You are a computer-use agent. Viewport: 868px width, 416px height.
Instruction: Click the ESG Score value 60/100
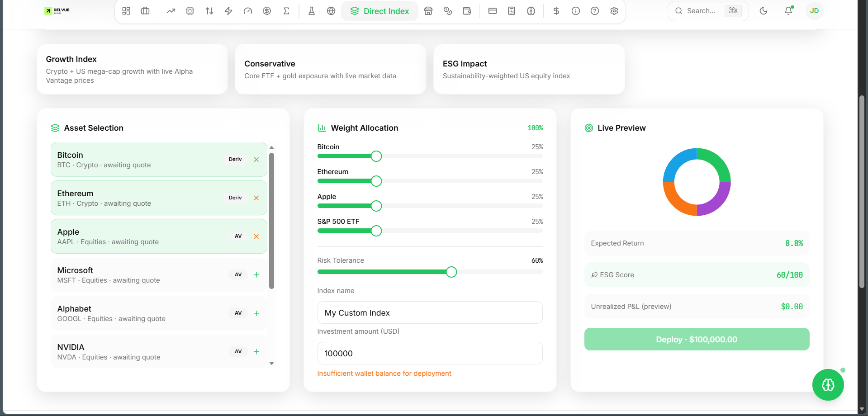(790, 275)
